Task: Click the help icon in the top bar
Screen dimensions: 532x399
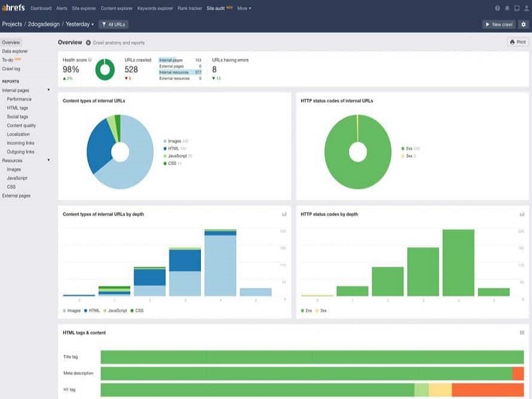Action: (497, 8)
